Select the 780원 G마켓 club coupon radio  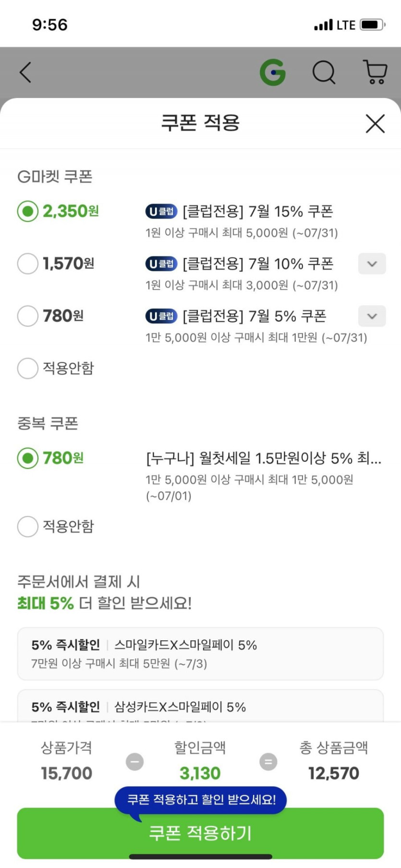tap(28, 316)
